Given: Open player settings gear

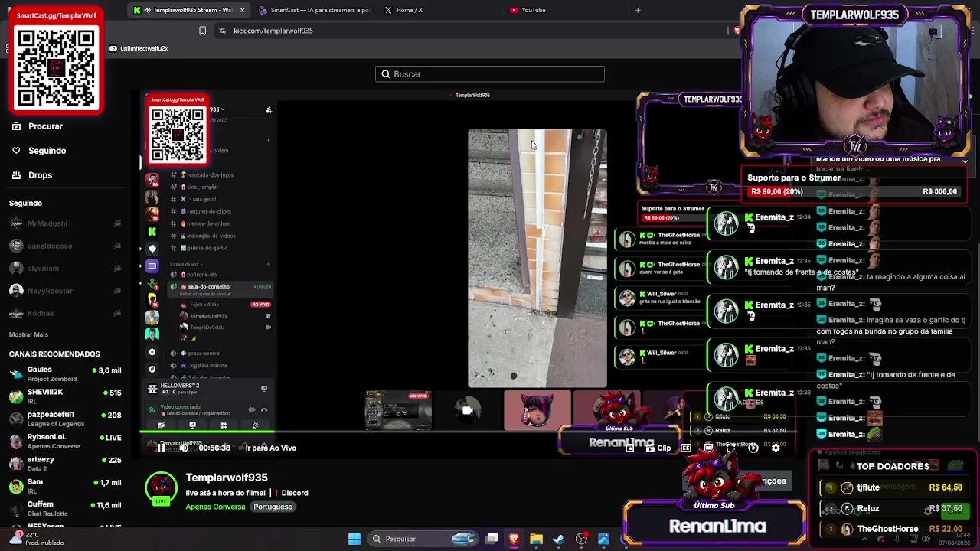Looking at the screenshot, I should point(776,448).
